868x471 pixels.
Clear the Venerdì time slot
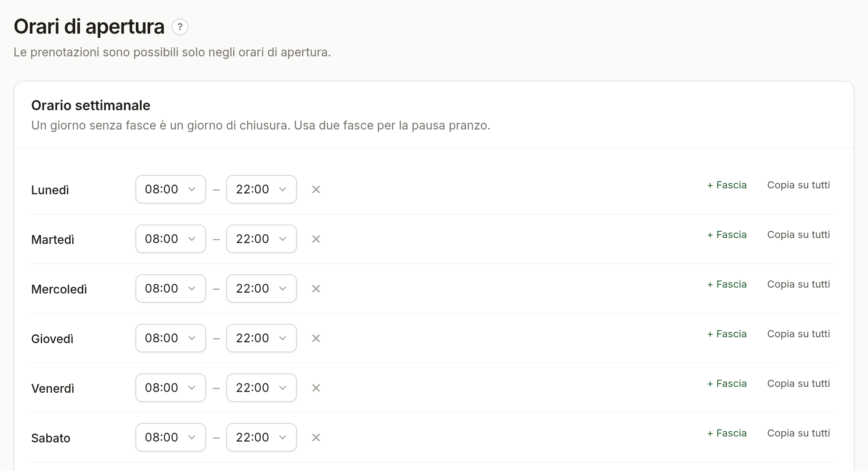tap(316, 388)
